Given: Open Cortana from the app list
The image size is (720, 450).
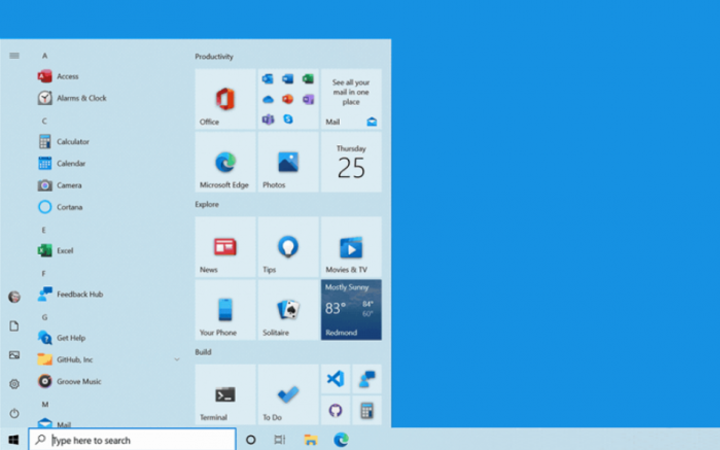Looking at the screenshot, I should coord(108,207).
